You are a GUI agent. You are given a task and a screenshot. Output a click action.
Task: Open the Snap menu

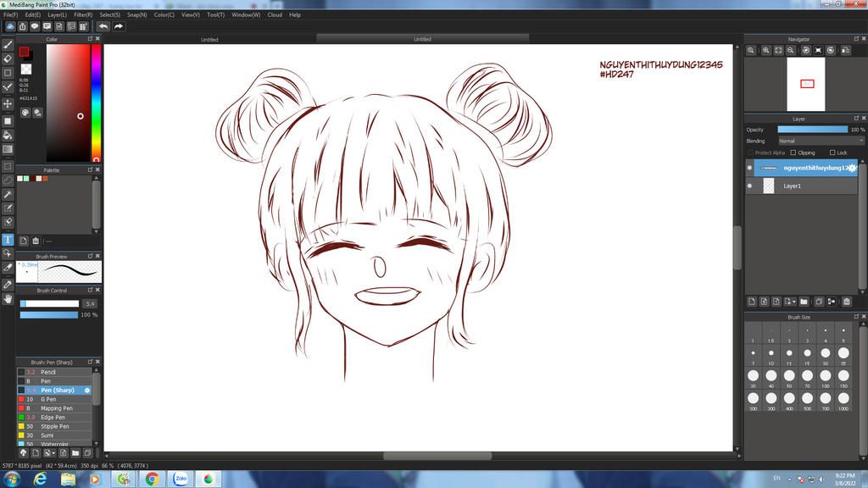pyautogui.click(x=136, y=15)
